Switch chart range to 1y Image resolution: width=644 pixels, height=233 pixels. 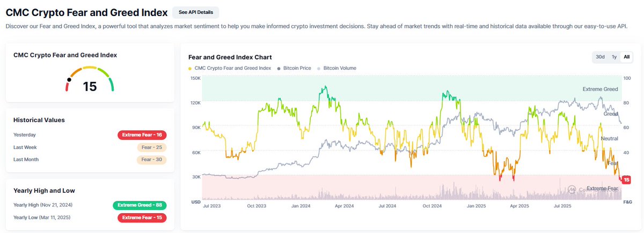pyautogui.click(x=614, y=57)
